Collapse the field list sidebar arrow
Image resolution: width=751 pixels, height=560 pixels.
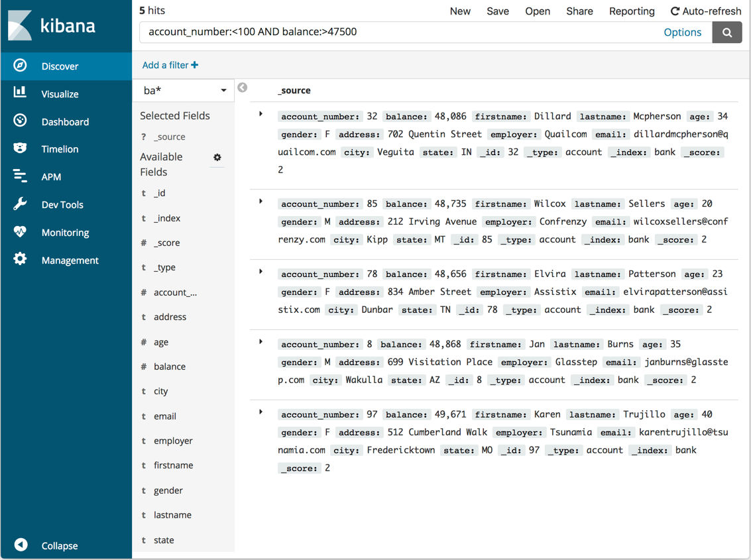tap(243, 87)
